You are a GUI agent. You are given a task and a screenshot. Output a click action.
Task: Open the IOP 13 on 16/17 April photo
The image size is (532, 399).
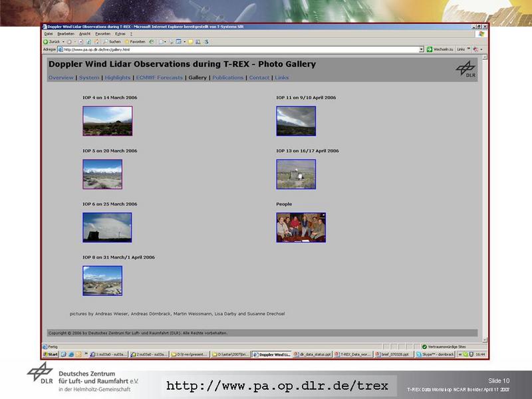tap(296, 174)
